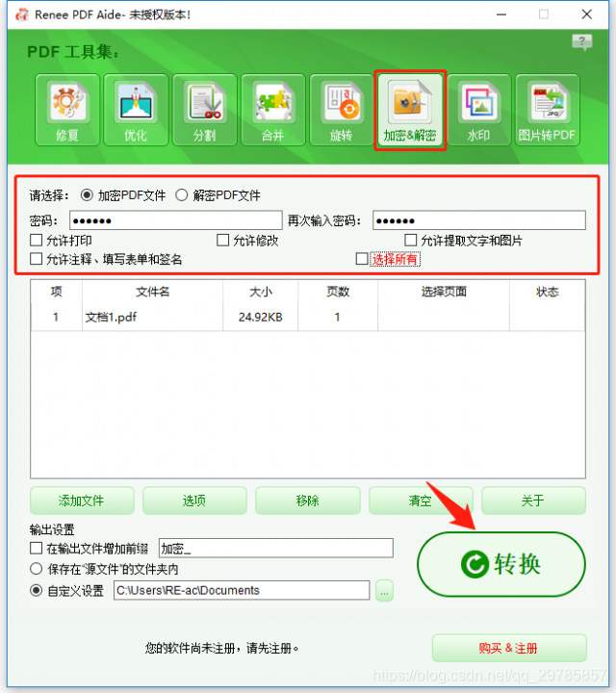Select the 图片转PDF tool
Image resolution: width=616 pixels, height=693 pixels.
click(548, 110)
